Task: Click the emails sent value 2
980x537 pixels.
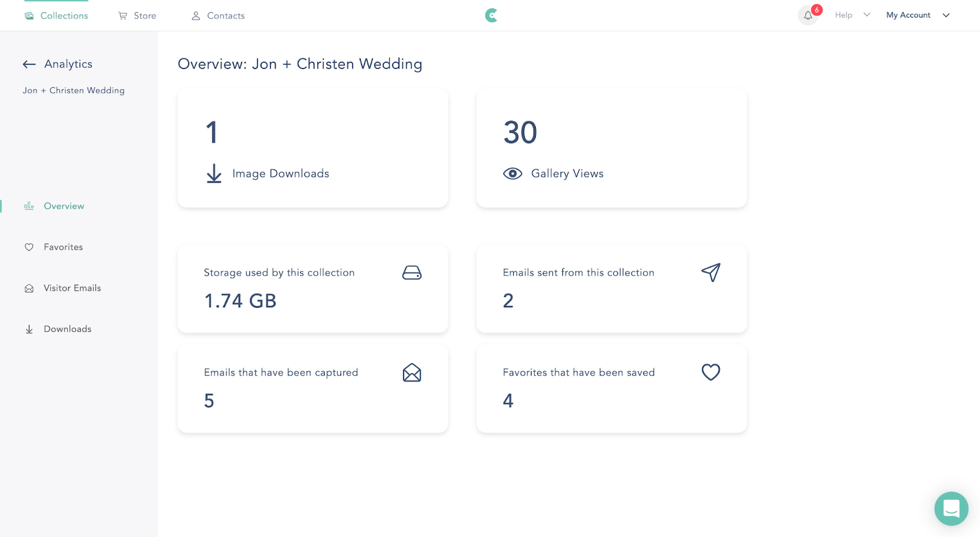Action: tap(508, 301)
